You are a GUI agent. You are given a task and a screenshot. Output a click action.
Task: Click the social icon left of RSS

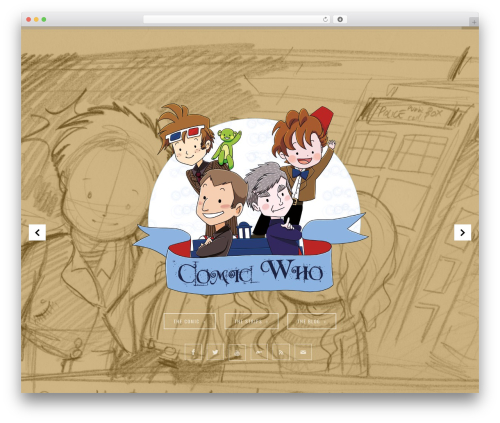click(x=259, y=352)
